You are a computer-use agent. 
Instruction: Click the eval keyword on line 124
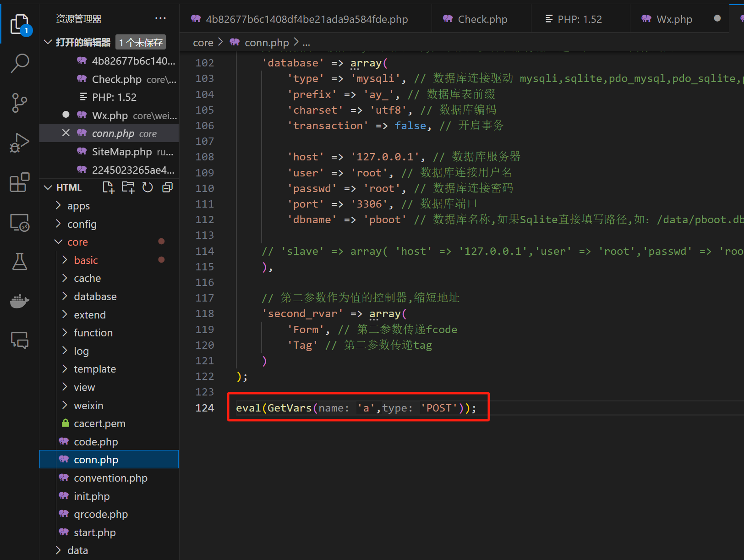click(x=248, y=408)
